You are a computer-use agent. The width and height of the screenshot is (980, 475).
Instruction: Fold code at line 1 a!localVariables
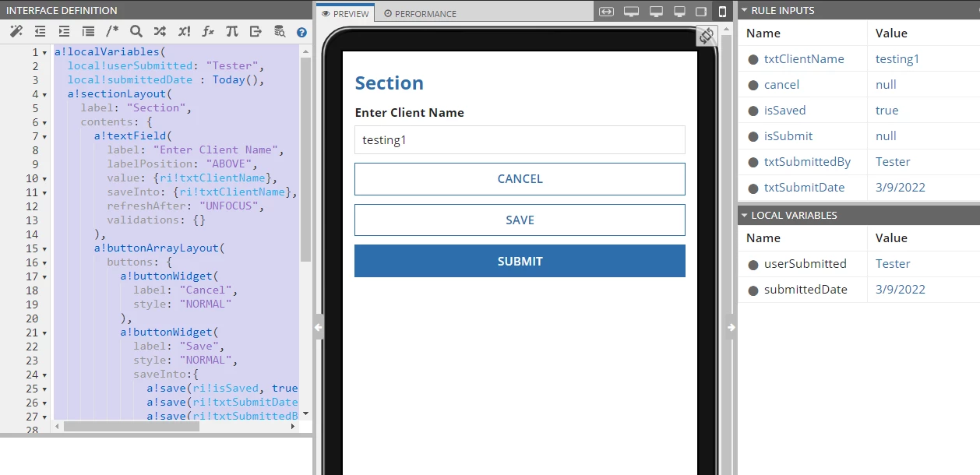click(x=44, y=52)
